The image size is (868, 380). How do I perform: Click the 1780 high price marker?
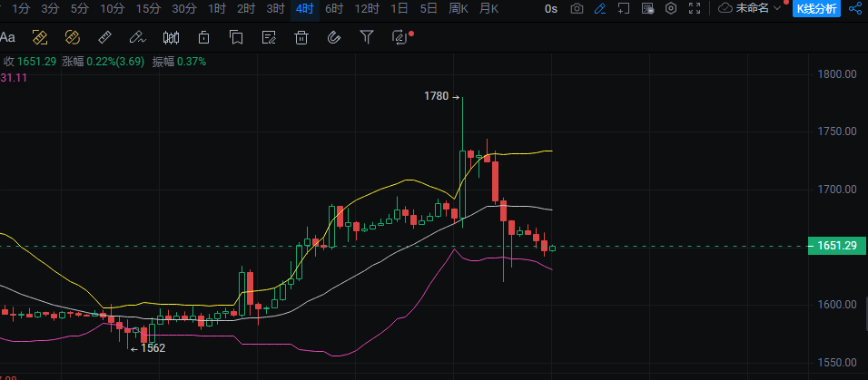coord(442,96)
